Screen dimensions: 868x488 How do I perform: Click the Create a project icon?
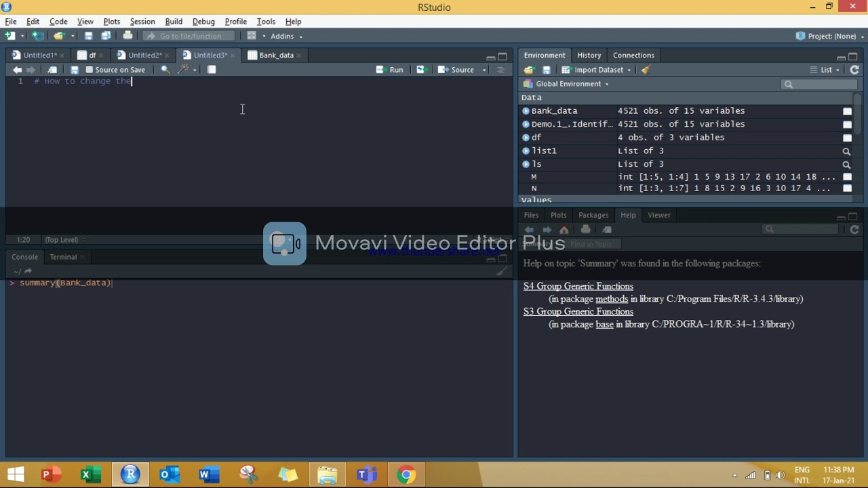38,36
